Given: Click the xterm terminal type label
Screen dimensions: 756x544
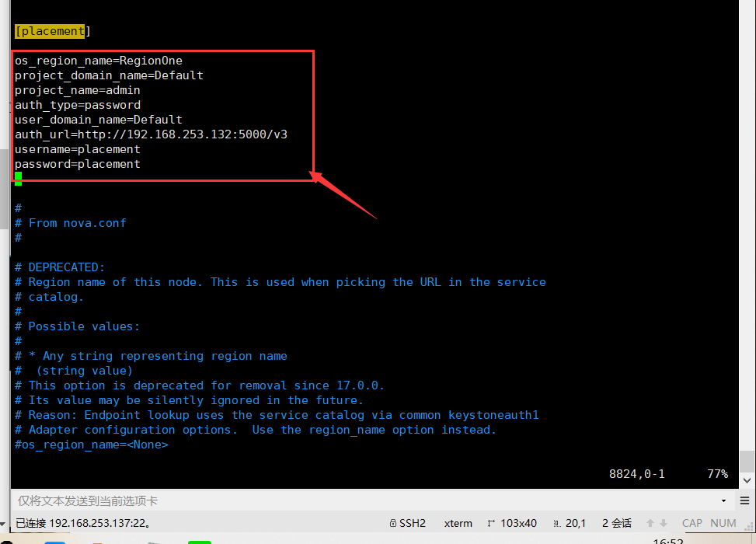Looking at the screenshot, I should 458,523.
